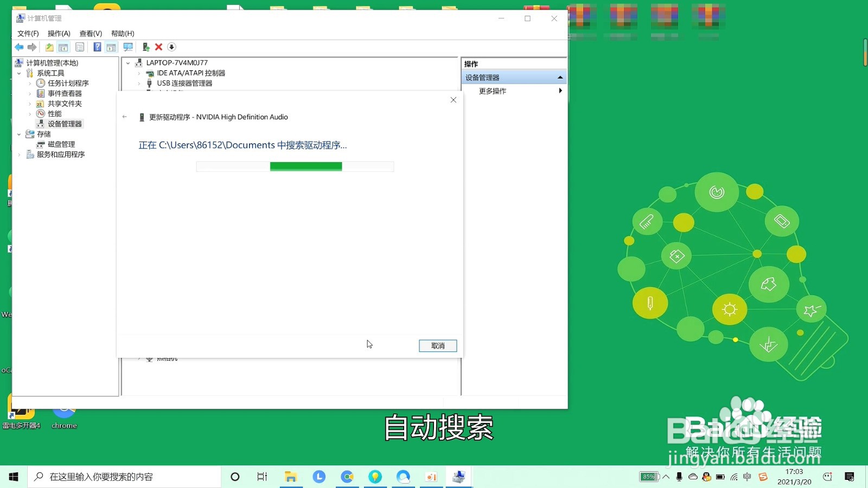Click the red X uninstall device icon
The image size is (868, 488).
click(x=158, y=47)
